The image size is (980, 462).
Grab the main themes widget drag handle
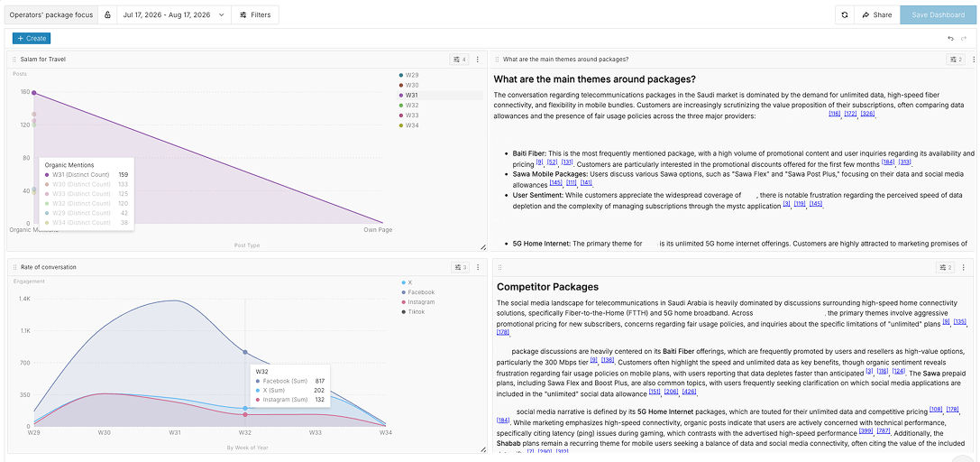point(498,60)
